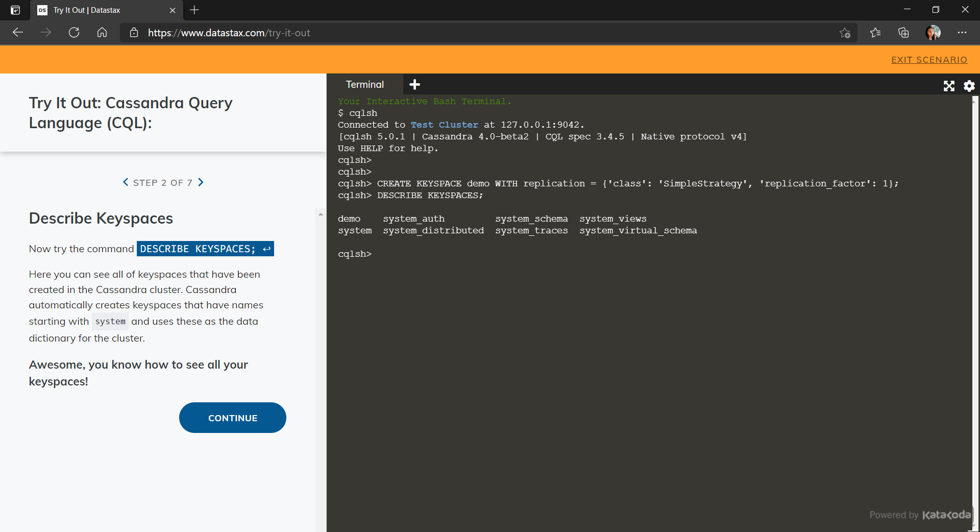Go to the next step chevron
The height and width of the screenshot is (532, 980).
pos(201,182)
